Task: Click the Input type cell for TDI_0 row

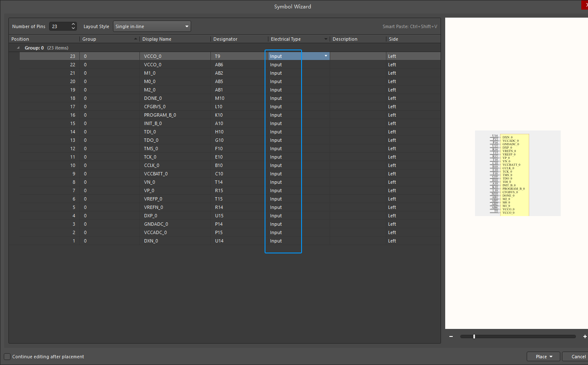Action: 299,132
